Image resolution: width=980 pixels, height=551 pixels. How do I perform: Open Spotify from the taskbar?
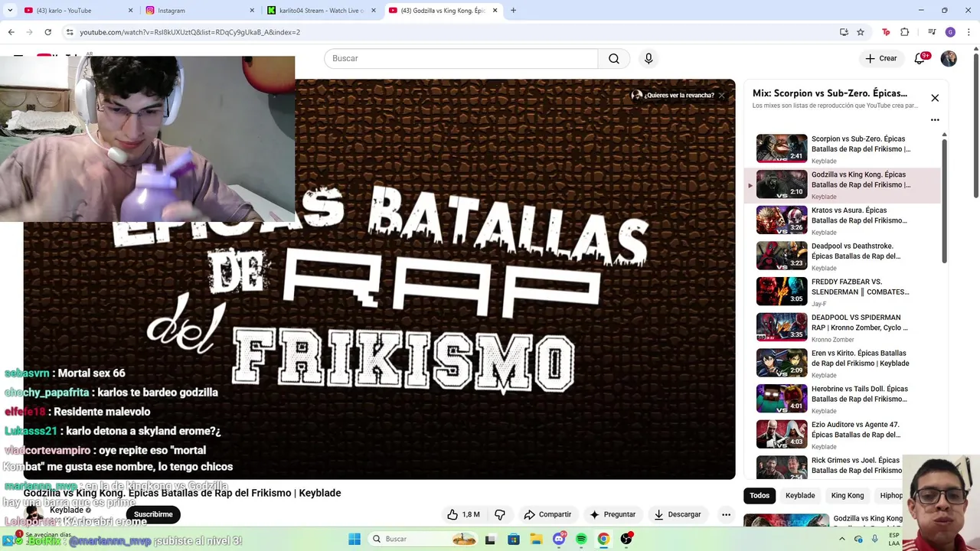[581, 539]
